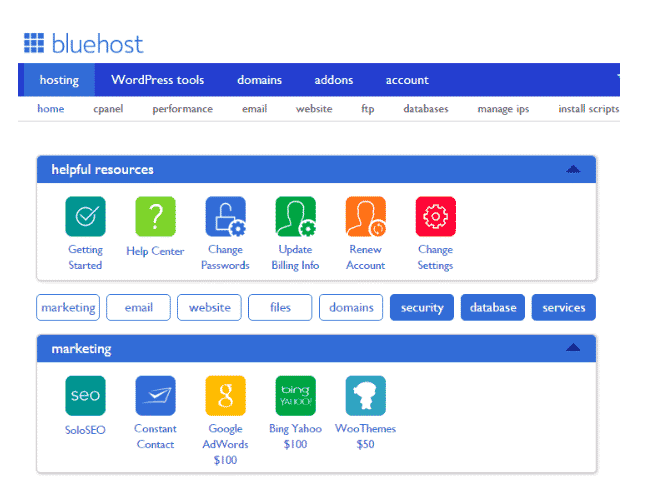
Task: Click the bluehost wordmark text
Action: pyautogui.click(x=98, y=44)
